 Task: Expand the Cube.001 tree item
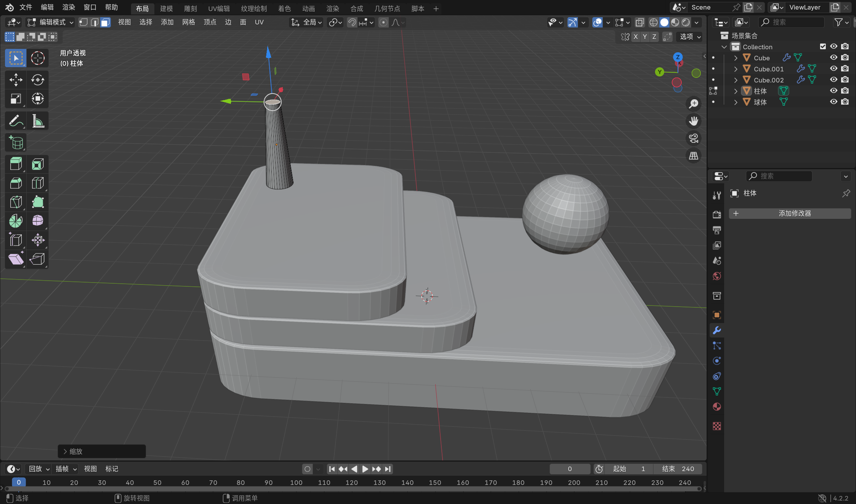(736, 69)
